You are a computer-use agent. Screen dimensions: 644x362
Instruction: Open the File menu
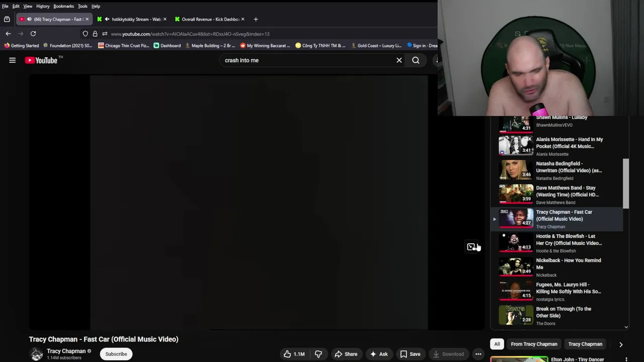coord(5,6)
